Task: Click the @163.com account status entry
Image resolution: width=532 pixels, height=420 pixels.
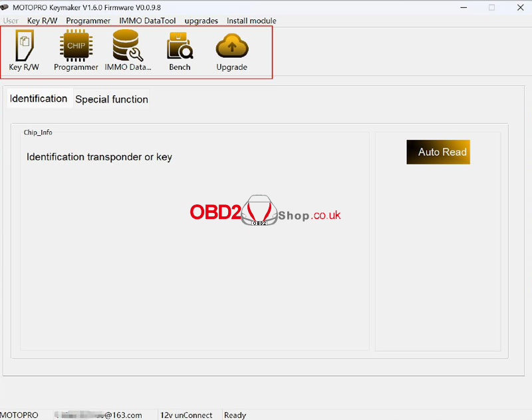Action: (x=98, y=415)
